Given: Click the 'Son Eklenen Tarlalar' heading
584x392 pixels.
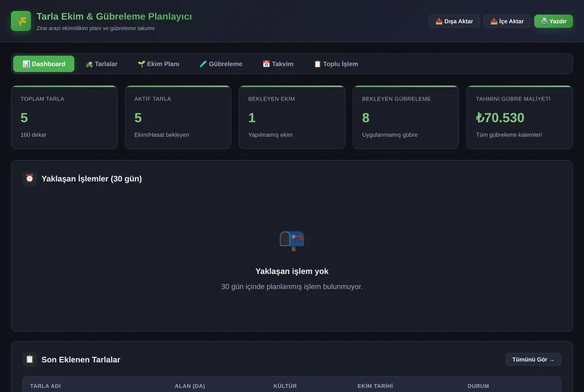Looking at the screenshot, I should pos(81,359).
